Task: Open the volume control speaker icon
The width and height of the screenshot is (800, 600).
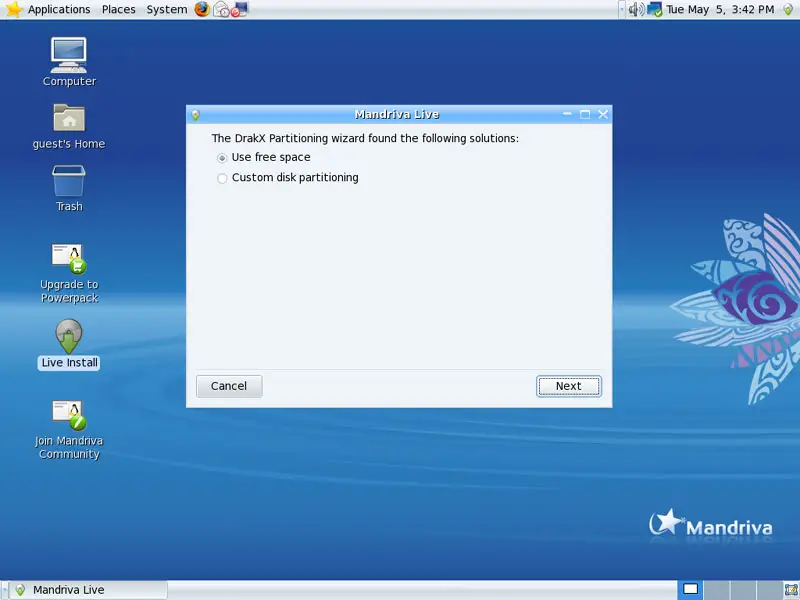Action: [x=636, y=9]
